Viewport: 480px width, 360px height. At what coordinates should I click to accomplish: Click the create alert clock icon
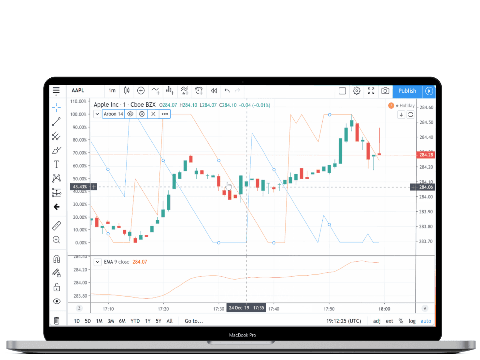click(199, 90)
